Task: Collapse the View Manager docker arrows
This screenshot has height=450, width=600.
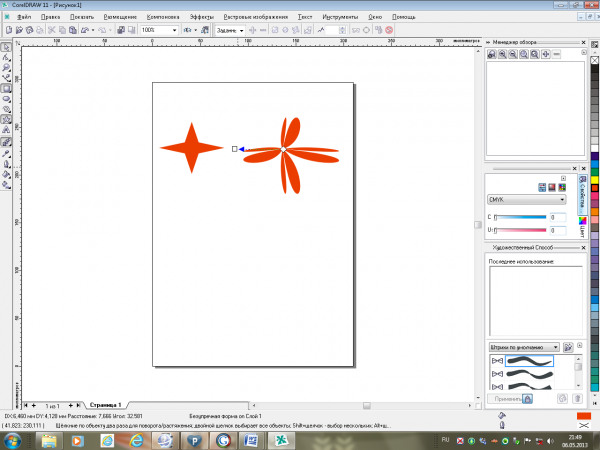Action: 488,42
